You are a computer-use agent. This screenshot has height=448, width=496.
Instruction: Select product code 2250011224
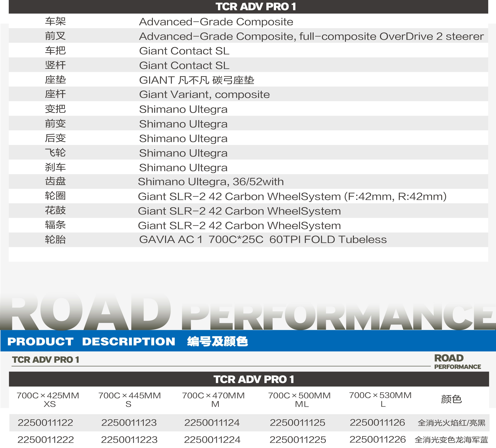(212, 439)
